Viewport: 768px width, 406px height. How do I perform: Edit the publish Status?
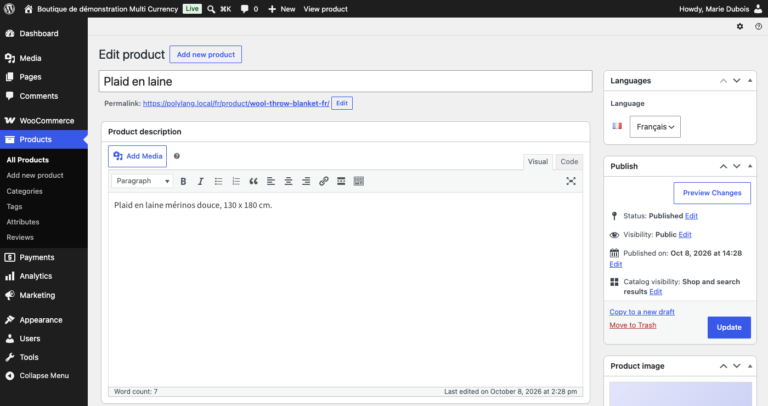pos(691,216)
